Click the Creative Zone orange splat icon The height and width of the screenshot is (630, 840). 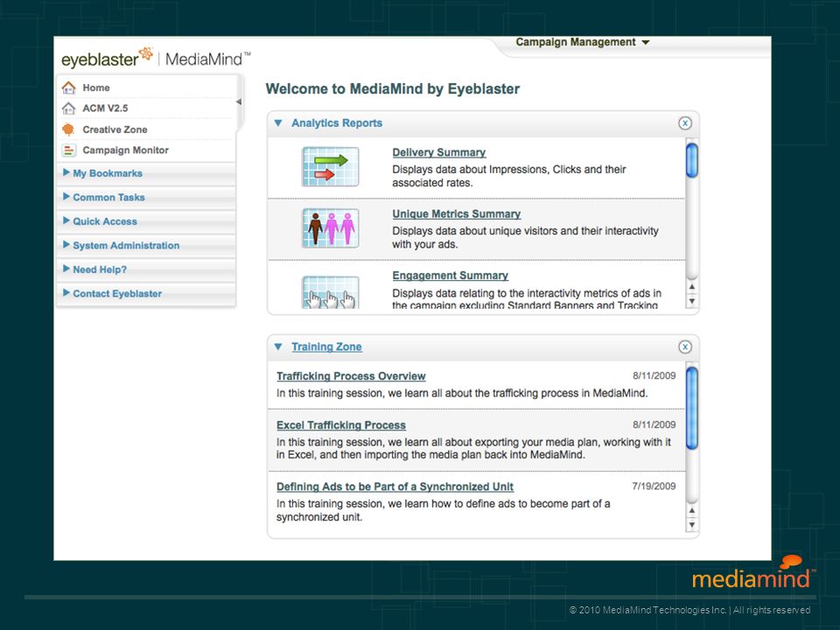pos(68,129)
